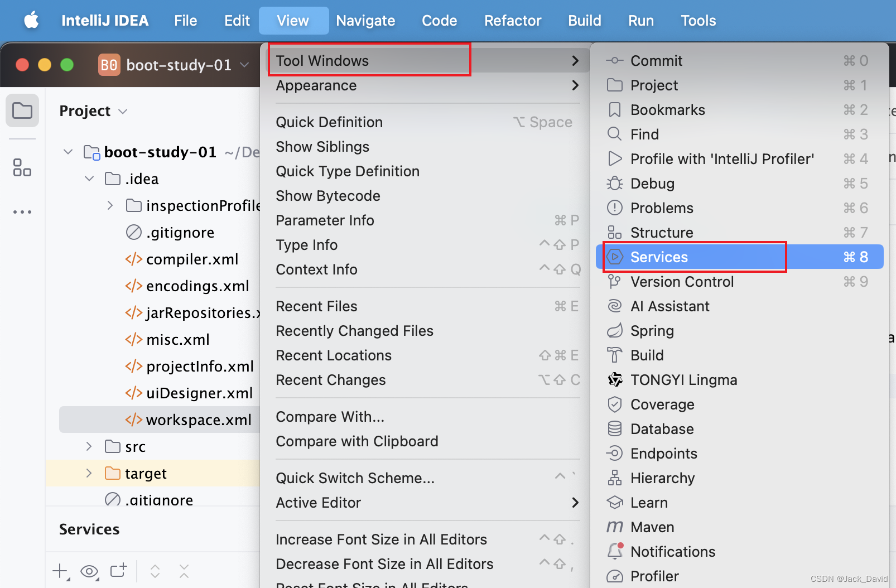
Task: Choose Quick Switch Scheme entry
Action: (x=427, y=478)
